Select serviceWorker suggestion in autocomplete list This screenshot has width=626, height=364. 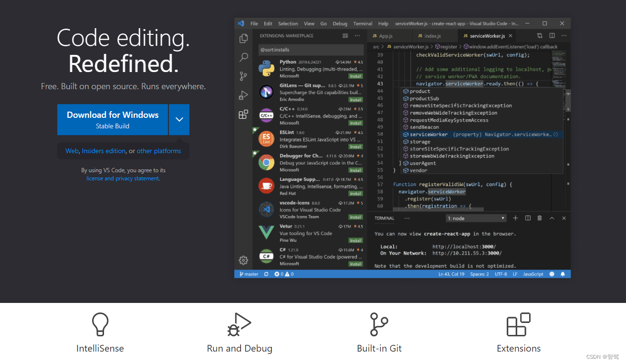click(x=482, y=135)
